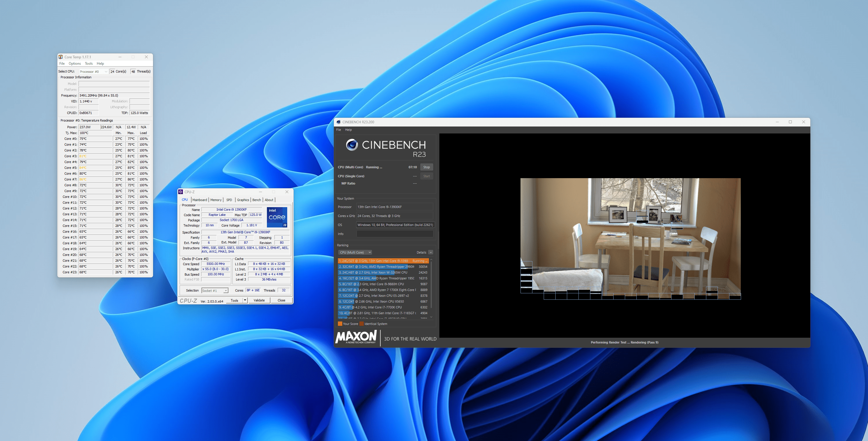Open the Select CPU Processor #0 dropdown
This screenshot has width=868, height=441.
93,72
